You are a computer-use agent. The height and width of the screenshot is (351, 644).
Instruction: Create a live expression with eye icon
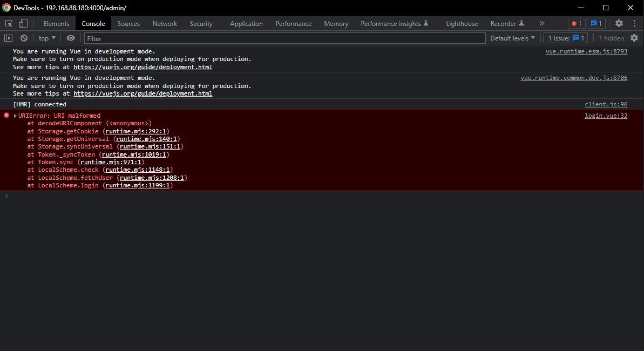pos(71,38)
